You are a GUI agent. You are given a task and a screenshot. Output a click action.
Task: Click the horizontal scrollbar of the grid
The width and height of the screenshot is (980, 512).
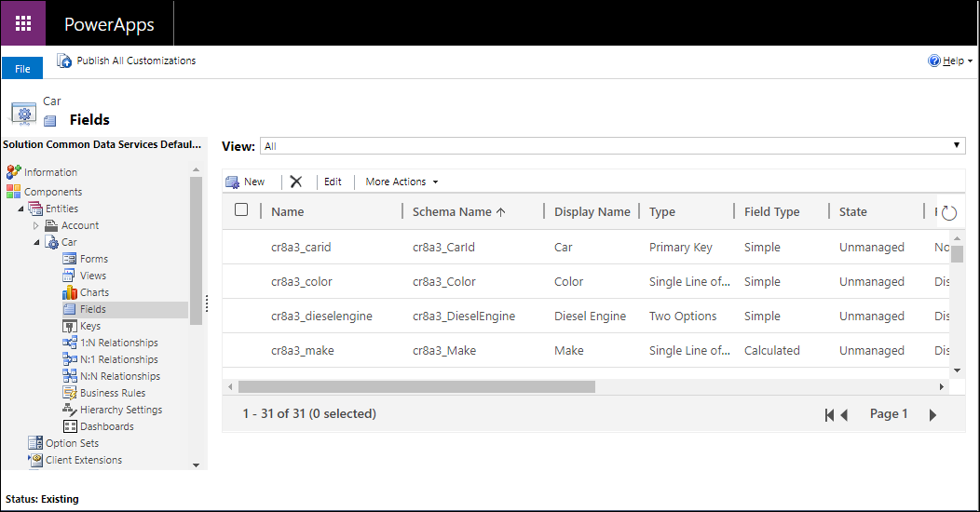(x=416, y=386)
